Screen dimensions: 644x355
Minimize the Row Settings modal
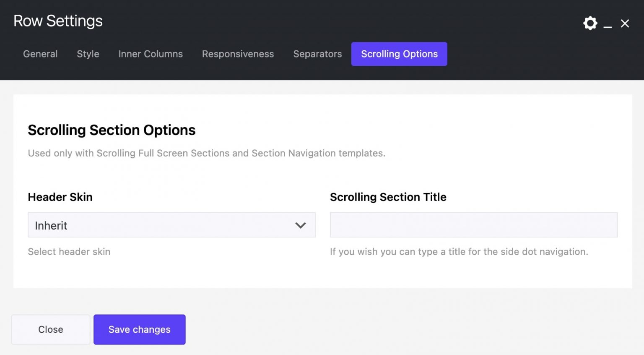coord(608,26)
